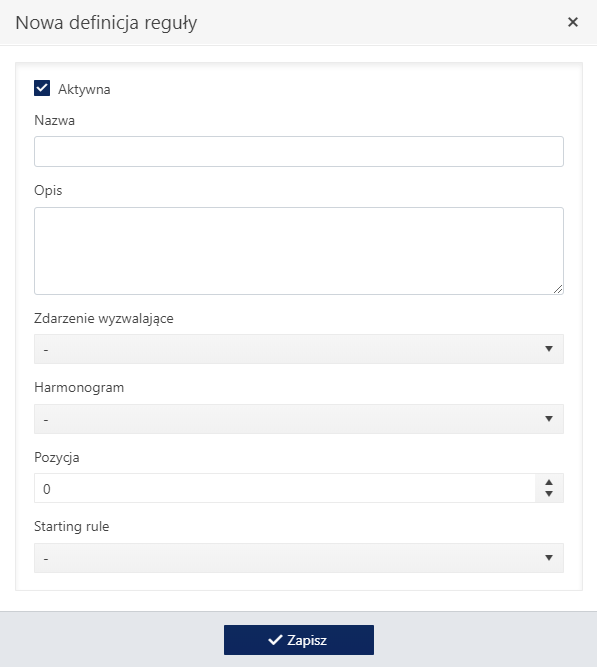The width and height of the screenshot is (597, 667).
Task: Click the Starting rule label
Action: 71,527
